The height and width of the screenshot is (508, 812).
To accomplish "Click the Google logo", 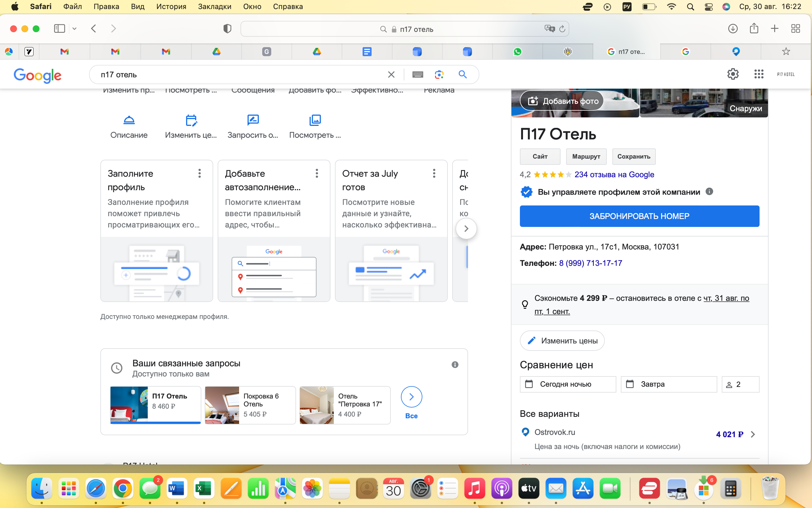I will pyautogui.click(x=37, y=75).
